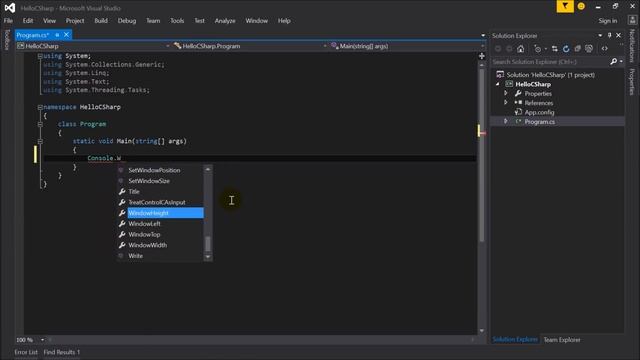The height and width of the screenshot is (360, 640).
Task: Click the Search Solution Explorer input field
Action: click(550, 62)
